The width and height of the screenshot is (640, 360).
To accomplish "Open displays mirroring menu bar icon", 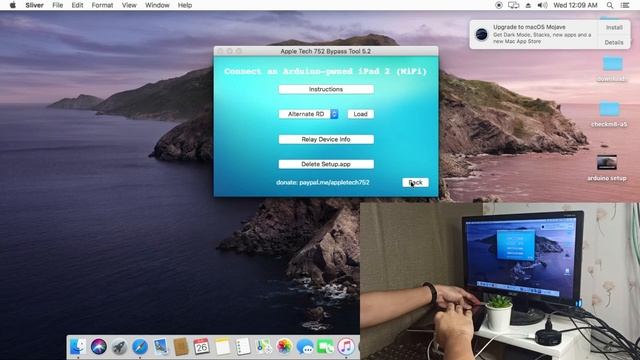I will coord(513,5).
